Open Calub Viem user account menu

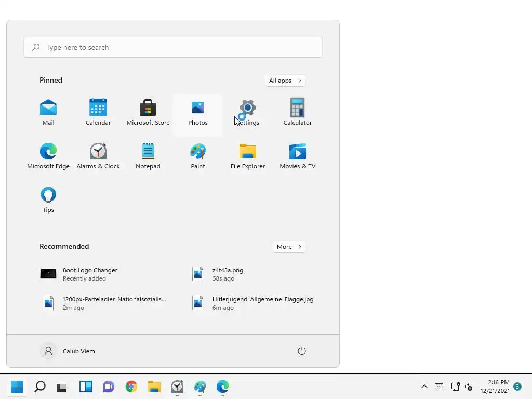click(x=68, y=351)
